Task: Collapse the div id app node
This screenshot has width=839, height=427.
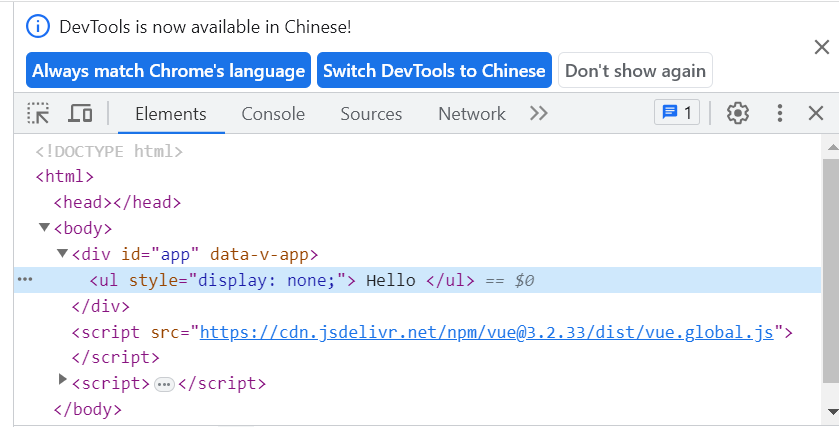Action: pyautogui.click(x=63, y=253)
